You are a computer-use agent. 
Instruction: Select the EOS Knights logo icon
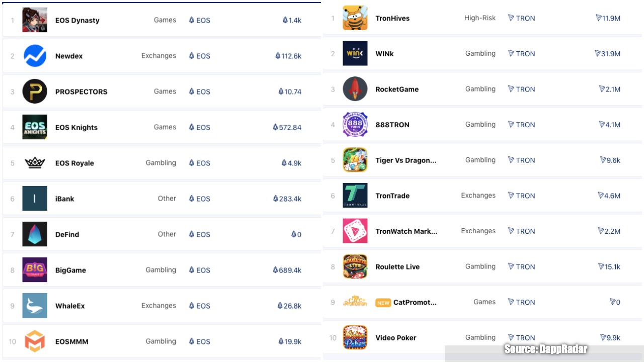click(35, 127)
